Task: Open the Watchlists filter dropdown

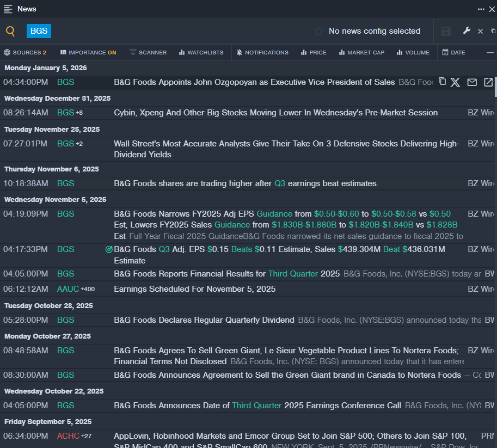Action: [201, 53]
